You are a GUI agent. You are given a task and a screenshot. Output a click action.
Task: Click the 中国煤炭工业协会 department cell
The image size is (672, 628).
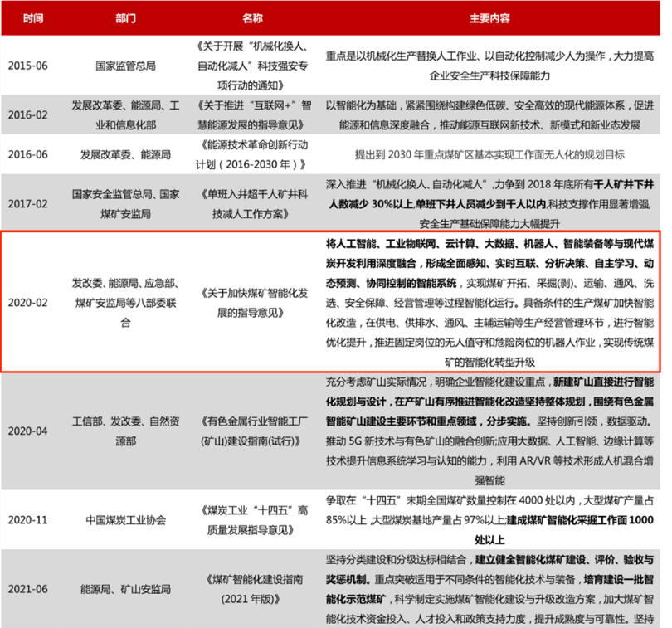point(124,520)
